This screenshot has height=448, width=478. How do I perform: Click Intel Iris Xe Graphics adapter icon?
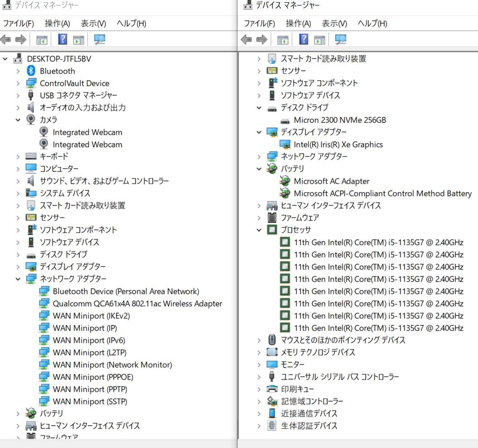[x=285, y=144]
